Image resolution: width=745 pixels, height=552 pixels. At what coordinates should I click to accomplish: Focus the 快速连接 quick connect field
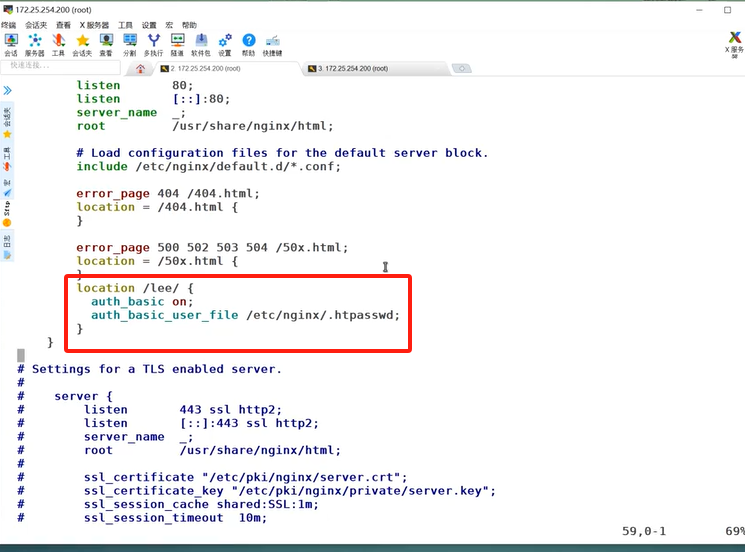tap(60, 66)
